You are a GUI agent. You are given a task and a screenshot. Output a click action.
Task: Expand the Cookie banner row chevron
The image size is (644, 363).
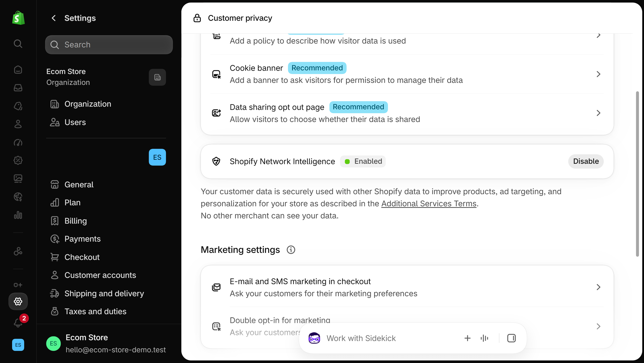pyautogui.click(x=598, y=74)
